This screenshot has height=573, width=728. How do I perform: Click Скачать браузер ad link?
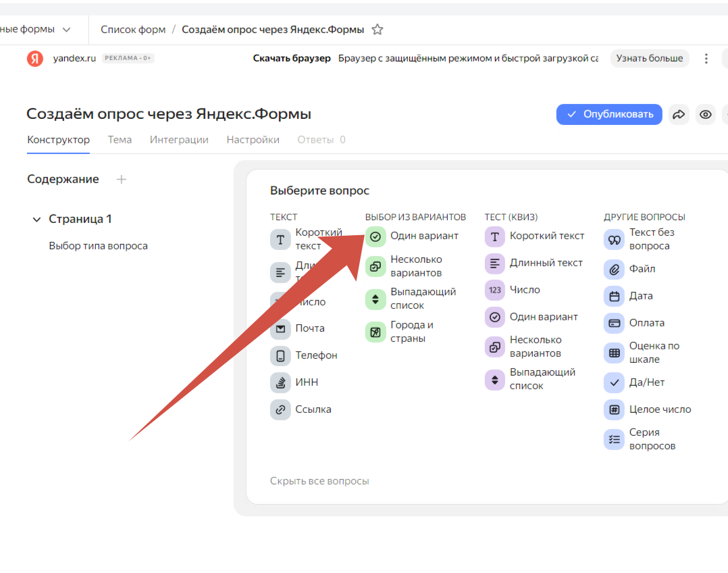point(292,59)
